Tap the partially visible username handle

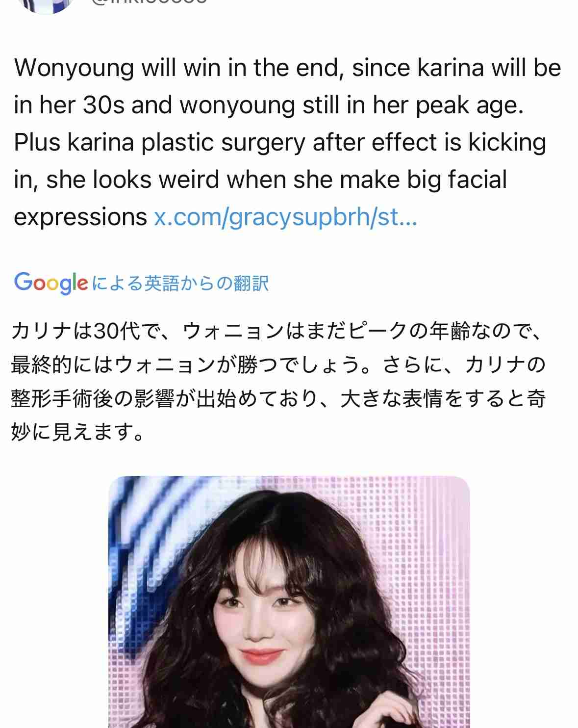149,2
